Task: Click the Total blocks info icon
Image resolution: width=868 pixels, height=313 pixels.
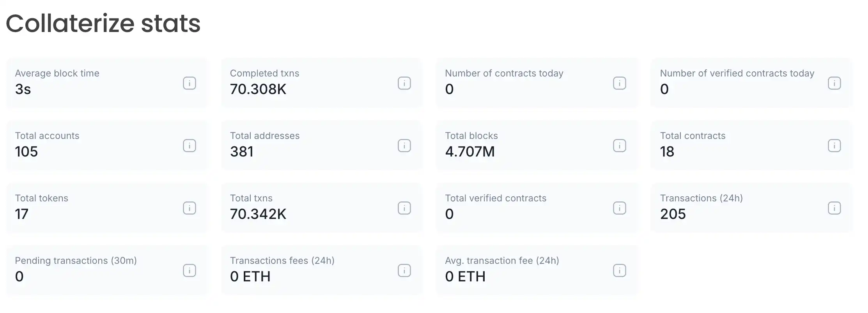Action: click(619, 146)
